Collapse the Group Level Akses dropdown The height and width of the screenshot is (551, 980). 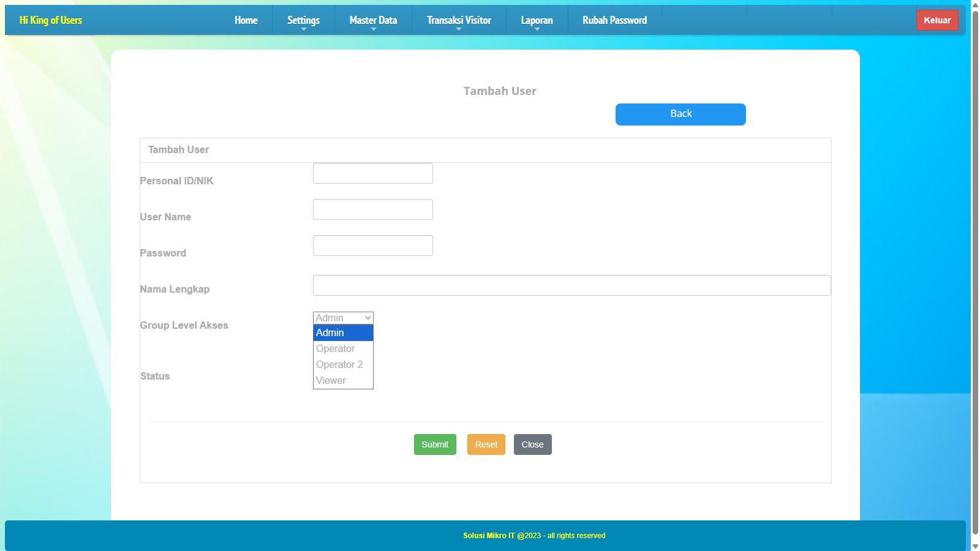(343, 318)
